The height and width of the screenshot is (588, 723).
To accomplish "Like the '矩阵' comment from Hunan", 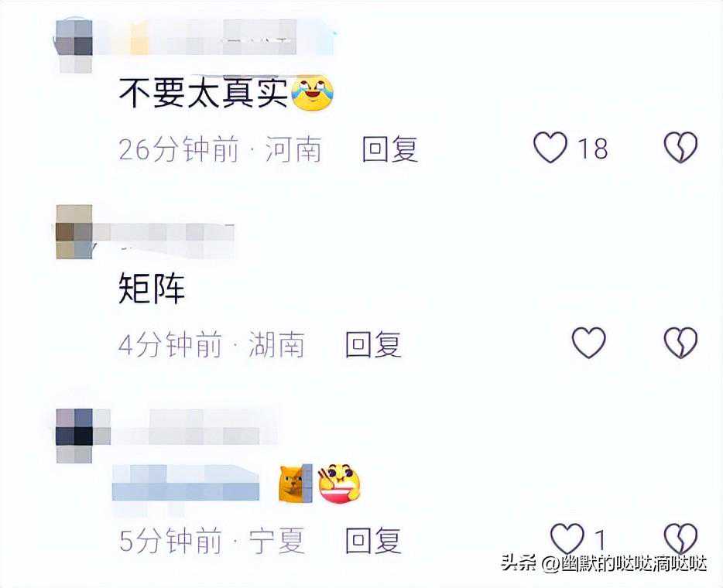I will pos(588,343).
